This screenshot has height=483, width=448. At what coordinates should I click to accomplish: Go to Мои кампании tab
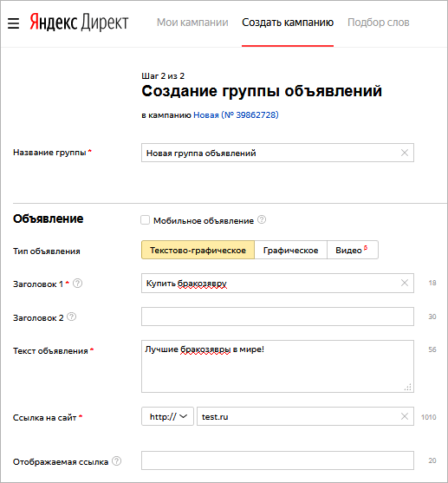192,23
